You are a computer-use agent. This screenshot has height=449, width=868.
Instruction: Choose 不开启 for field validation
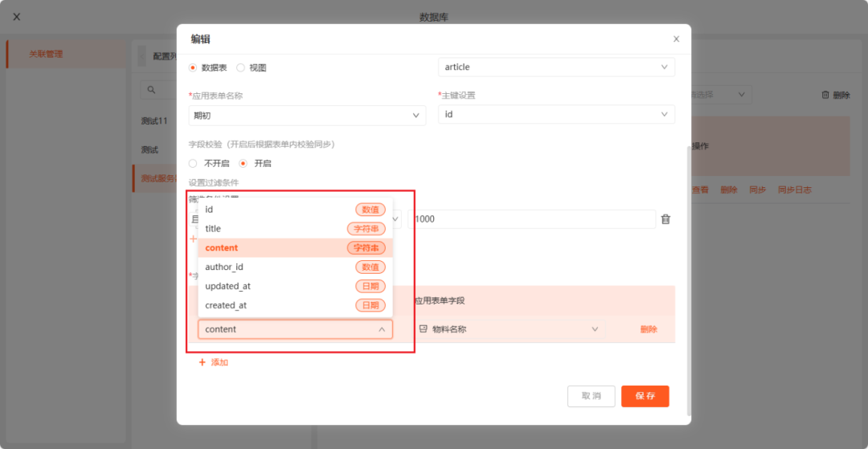tap(193, 164)
